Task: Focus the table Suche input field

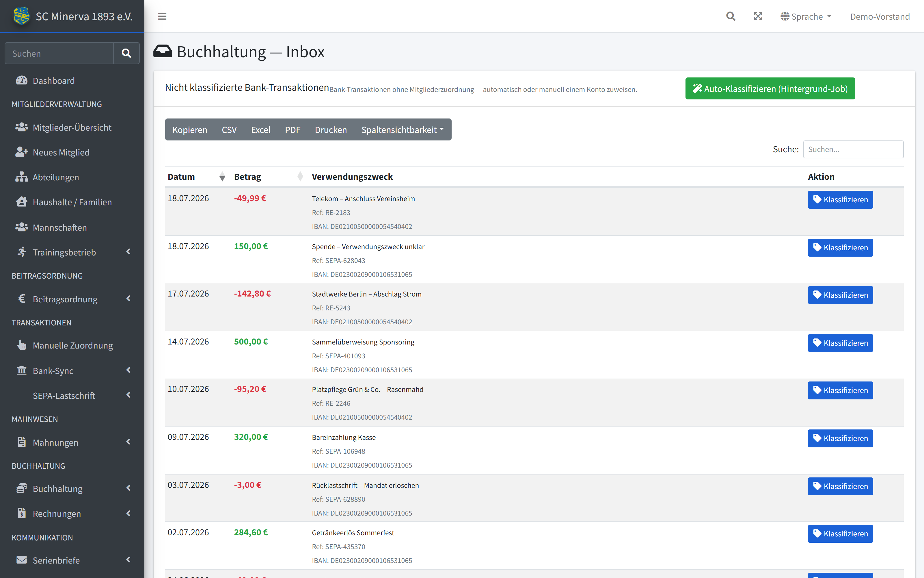Action: pyautogui.click(x=853, y=149)
